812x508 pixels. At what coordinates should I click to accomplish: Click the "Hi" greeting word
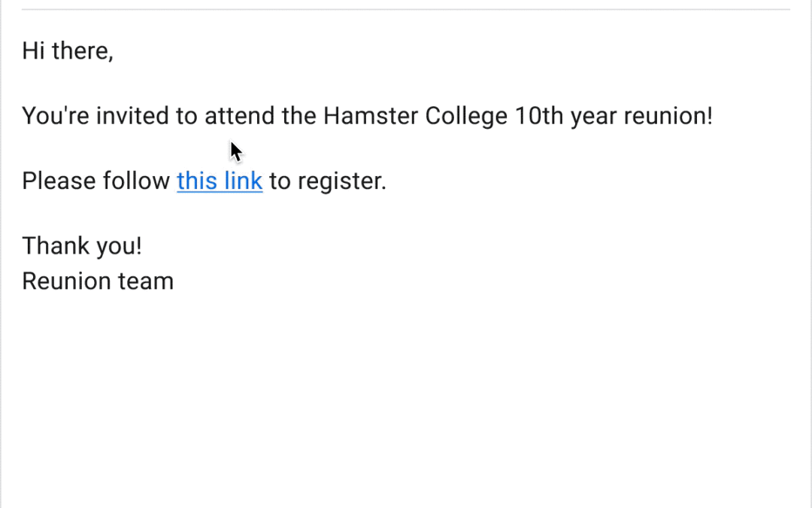click(x=33, y=51)
